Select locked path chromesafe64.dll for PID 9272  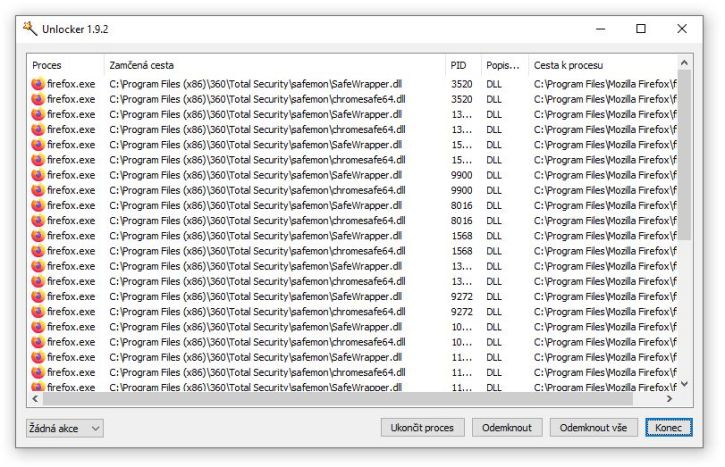(257, 312)
